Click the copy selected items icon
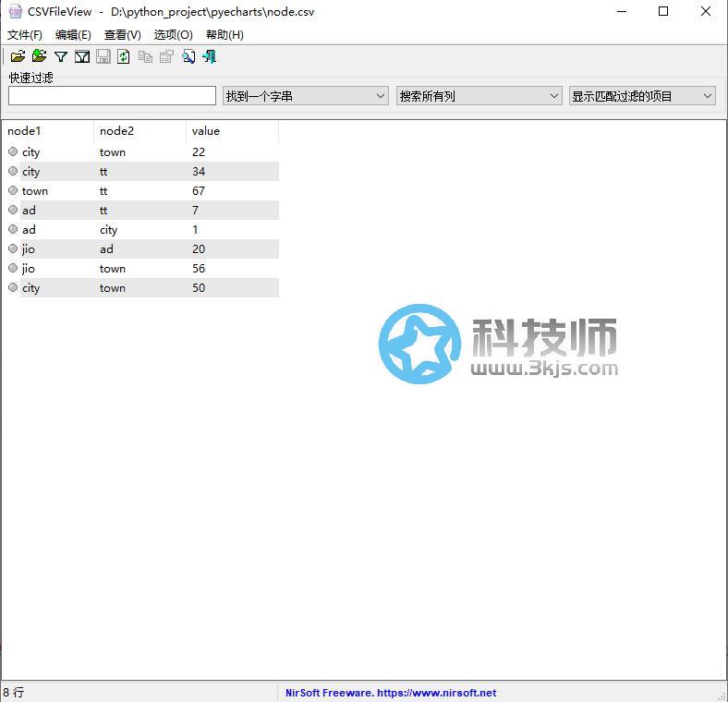The height and width of the screenshot is (702, 728). (145, 56)
